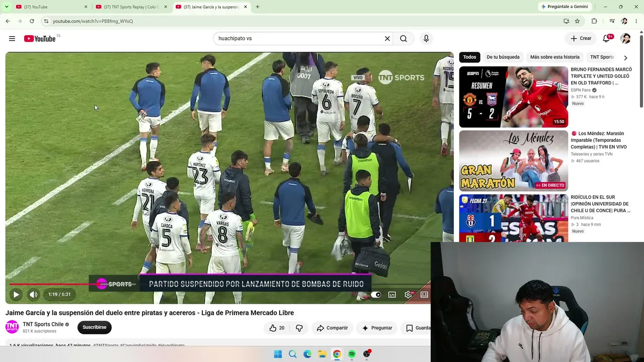
Task: Run the search with the magnifier button
Action: pyautogui.click(x=404, y=38)
